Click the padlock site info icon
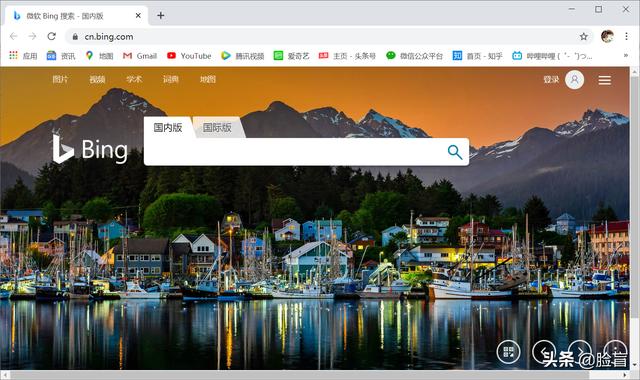The width and height of the screenshot is (640, 380). (75, 37)
